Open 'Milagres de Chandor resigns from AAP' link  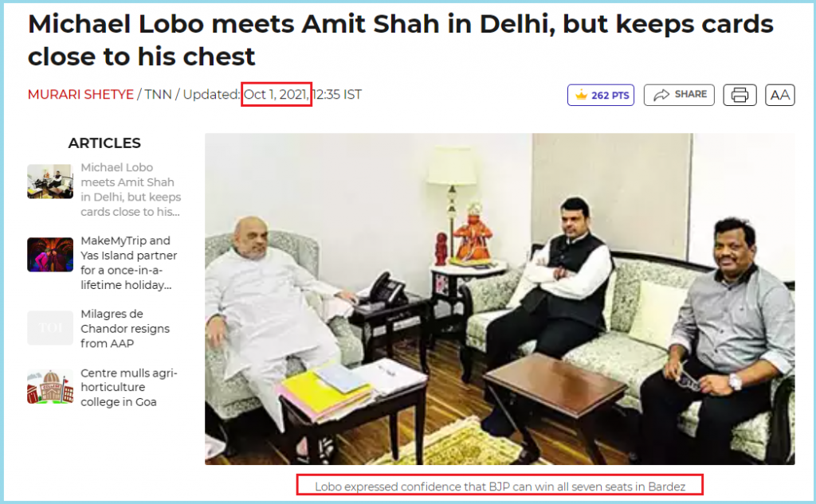[125, 328]
